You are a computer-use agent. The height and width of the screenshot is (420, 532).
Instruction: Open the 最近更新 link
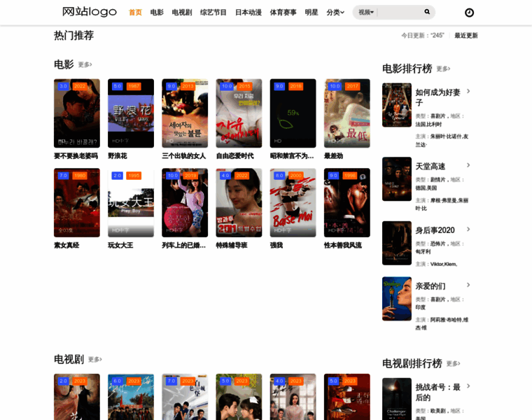(466, 36)
